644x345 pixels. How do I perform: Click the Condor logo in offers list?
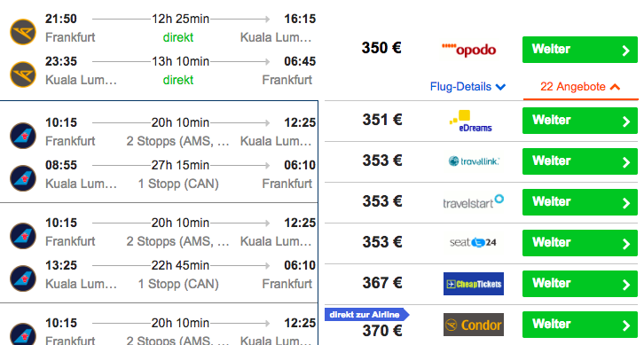(x=474, y=325)
